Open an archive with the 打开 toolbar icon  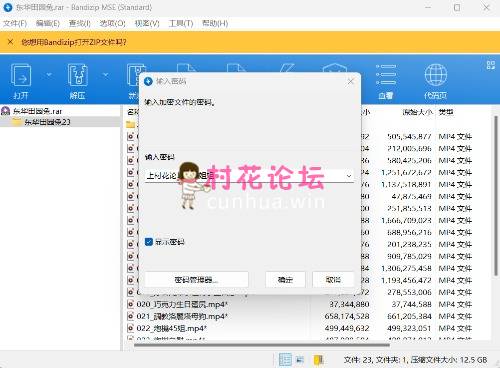tap(21, 75)
